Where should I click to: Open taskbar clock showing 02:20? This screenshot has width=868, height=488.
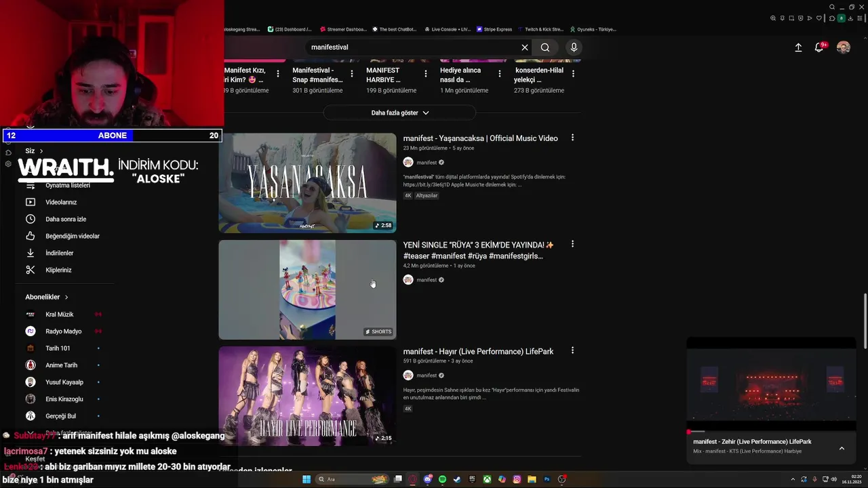[852, 479]
